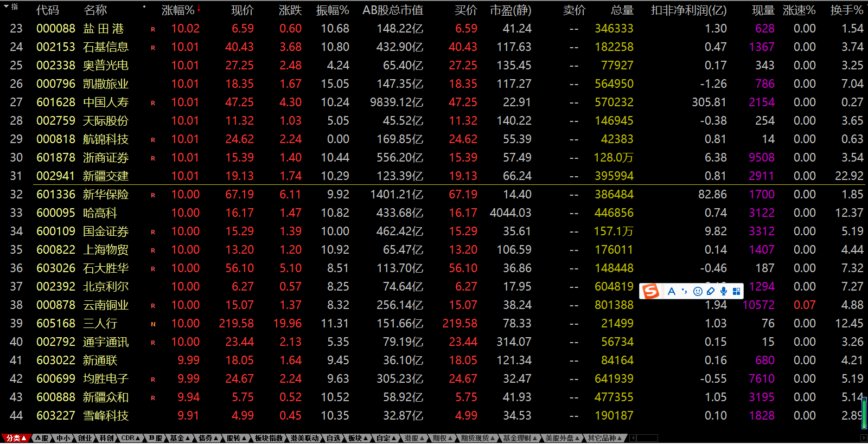
Task: Switch to the 科创 tab
Action: [106, 438]
